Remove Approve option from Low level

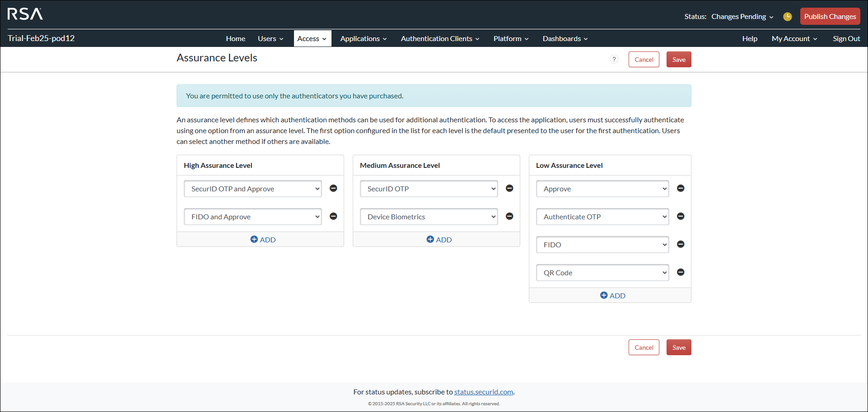tap(681, 189)
